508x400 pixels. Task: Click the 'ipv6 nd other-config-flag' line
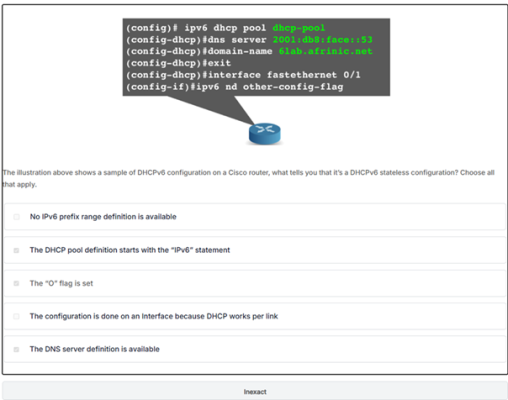pyautogui.click(x=234, y=87)
